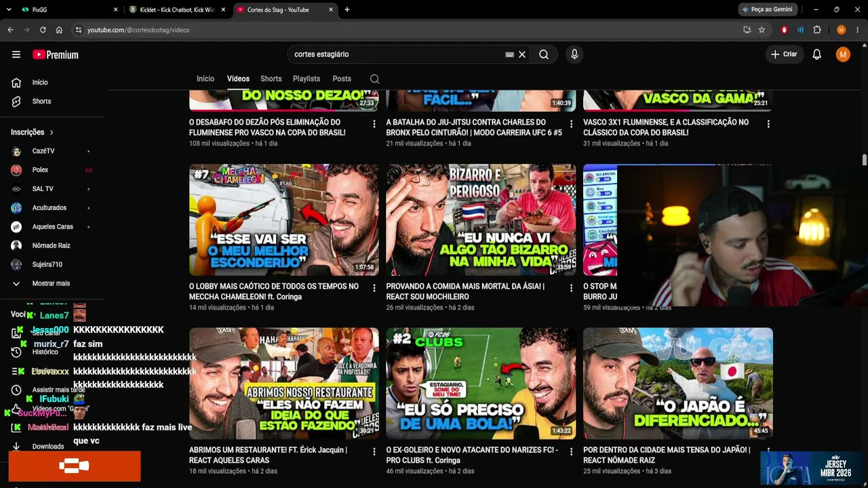The height and width of the screenshot is (488, 868).
Task: Search within the channel using the magnifier
Action: pyautogui.click(x=374, y=79)
